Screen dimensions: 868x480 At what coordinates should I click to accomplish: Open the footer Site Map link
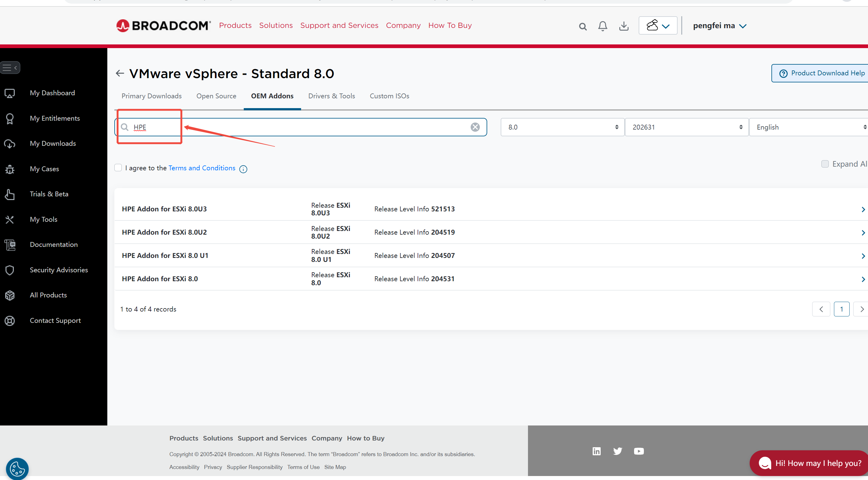coord(335,467)
